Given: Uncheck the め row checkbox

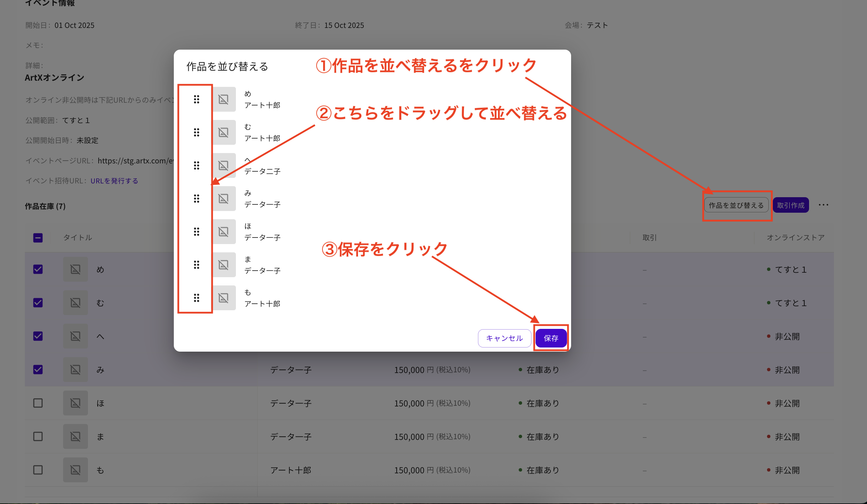Looking at the screenshot, I should 38,269.
